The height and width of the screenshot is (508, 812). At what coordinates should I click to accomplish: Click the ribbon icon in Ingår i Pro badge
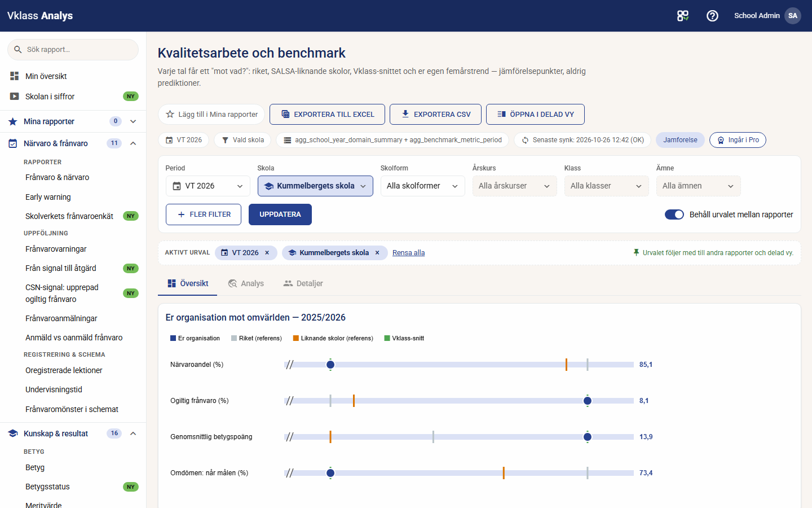pos(721,140)
